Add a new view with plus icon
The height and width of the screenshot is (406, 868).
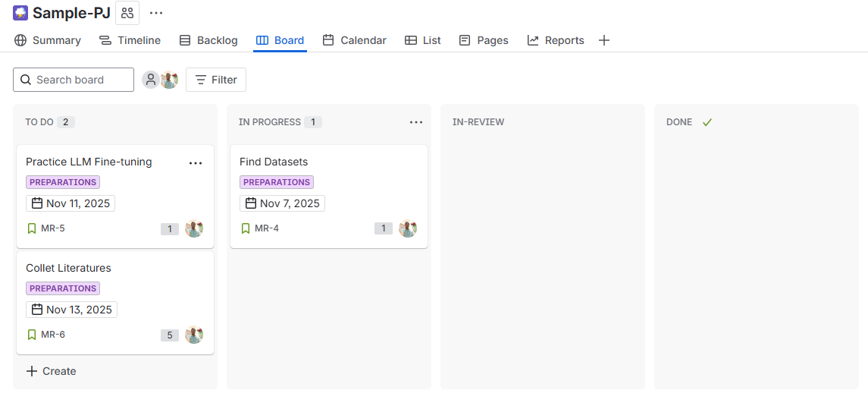[x=604, y=40]
